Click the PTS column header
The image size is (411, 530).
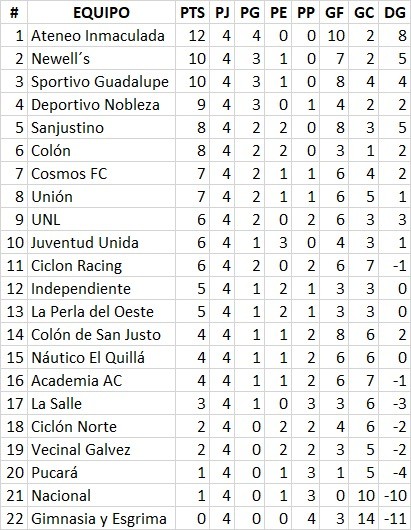click(192, 13)
